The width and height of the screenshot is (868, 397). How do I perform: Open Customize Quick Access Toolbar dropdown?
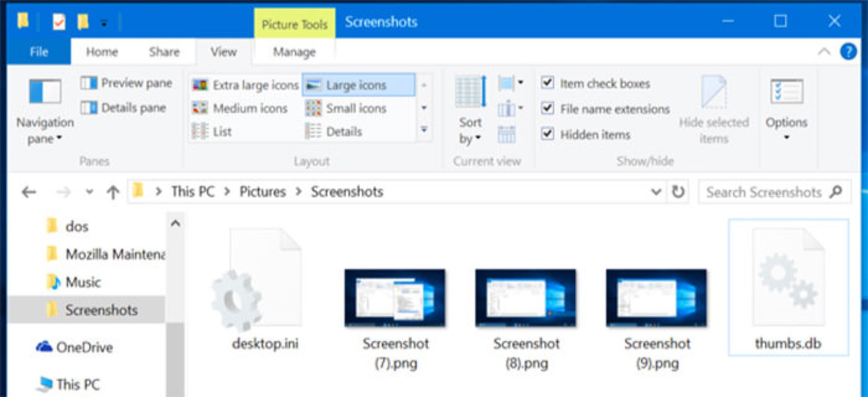click(x=104, y=23)
